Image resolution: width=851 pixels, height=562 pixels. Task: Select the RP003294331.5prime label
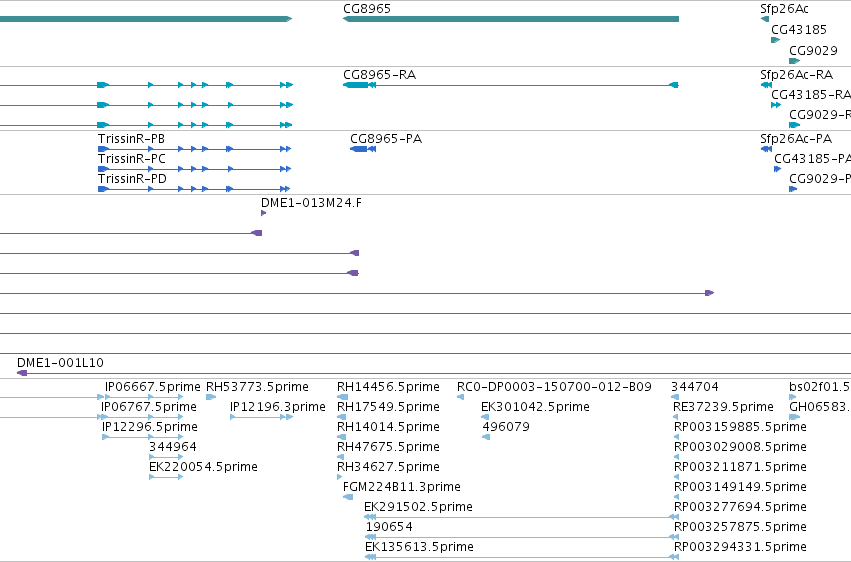tap(740, 547)
